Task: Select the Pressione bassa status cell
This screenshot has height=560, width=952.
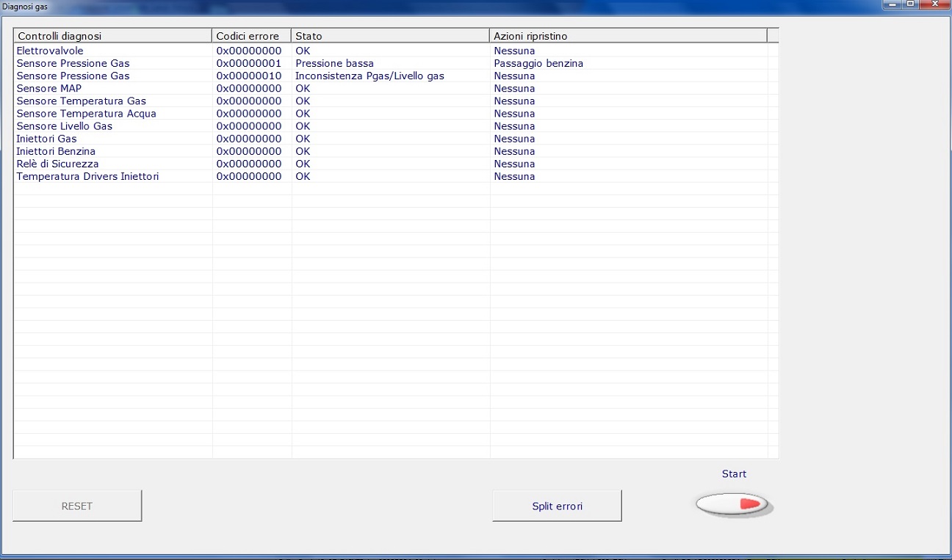Action: tap(334, 63)
